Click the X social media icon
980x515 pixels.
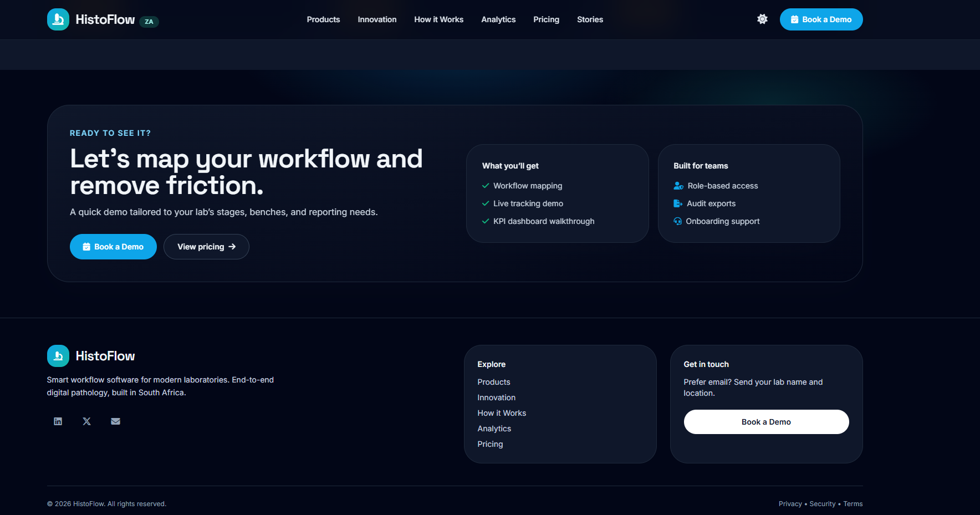86,421
